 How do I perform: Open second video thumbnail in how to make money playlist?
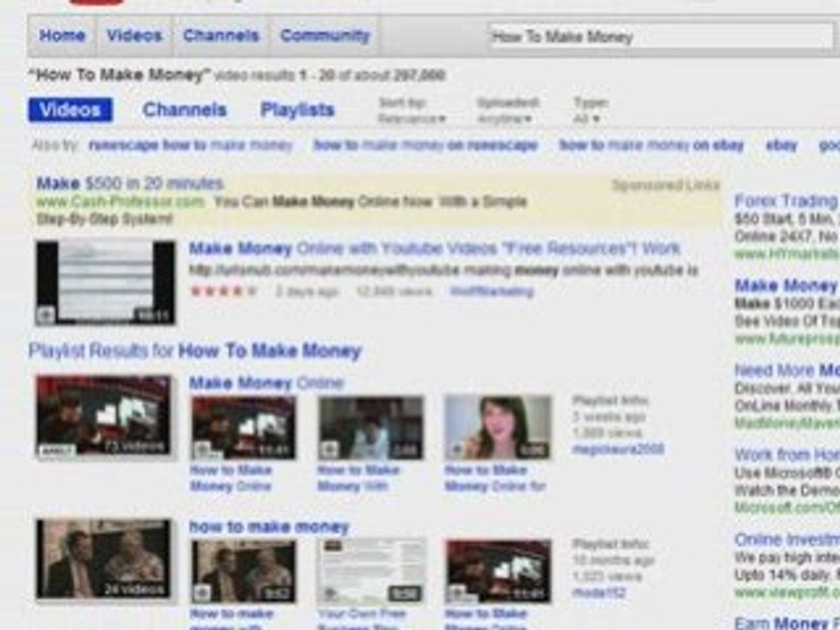coord(371,571)
